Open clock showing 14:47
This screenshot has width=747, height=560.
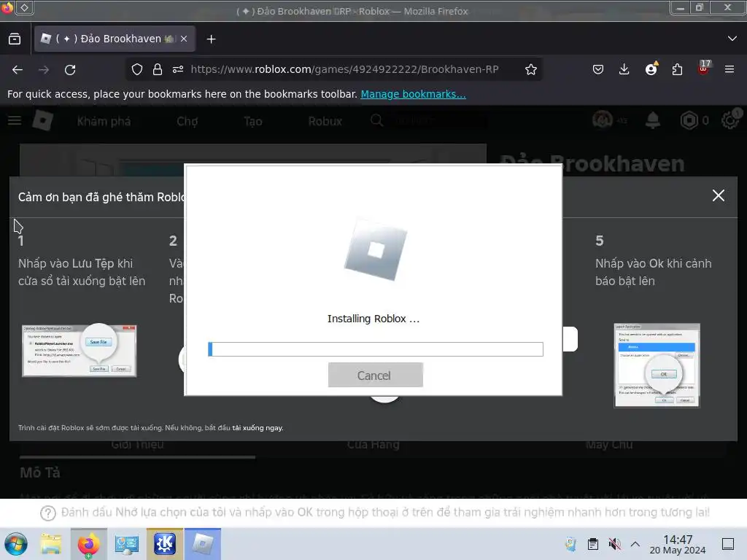tap(678, 545)
